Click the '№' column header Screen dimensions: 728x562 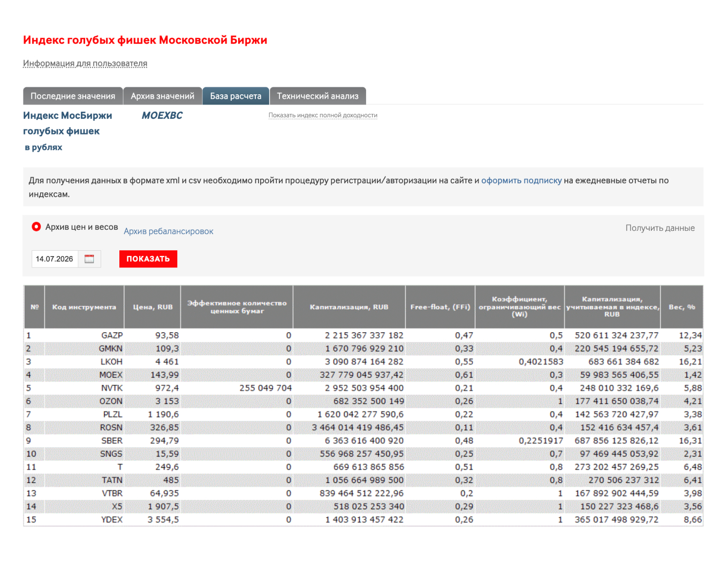pyautogui.click(x=34, y=307)
